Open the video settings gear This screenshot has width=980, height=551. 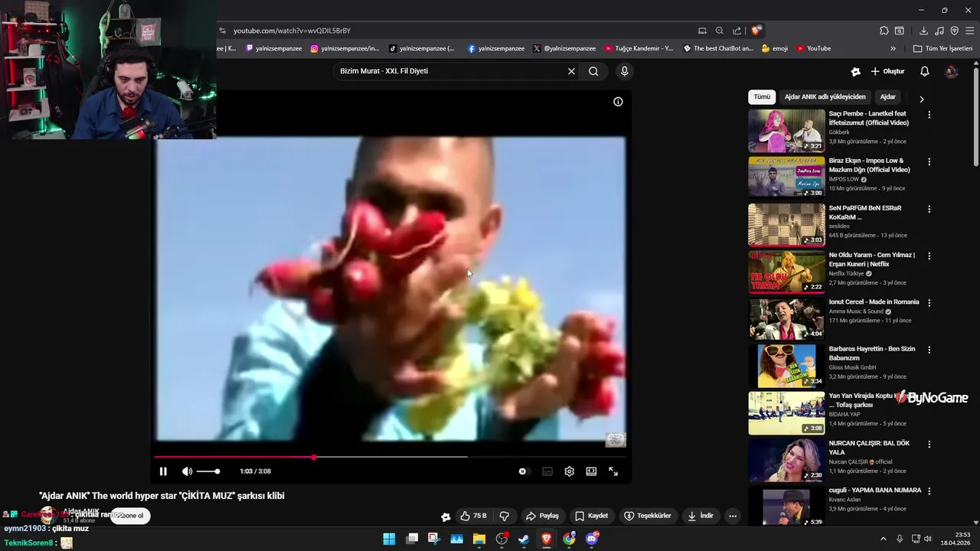569,471
